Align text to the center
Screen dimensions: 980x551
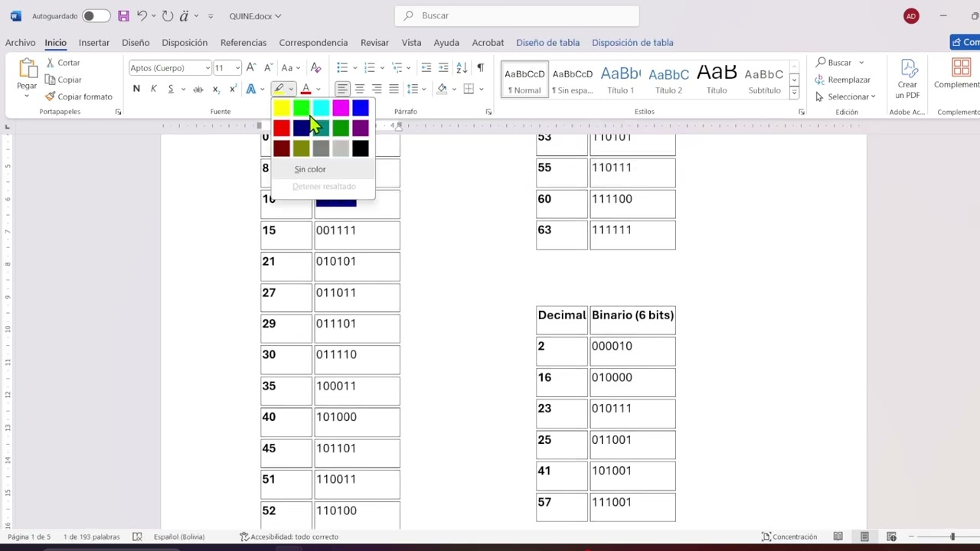click(359, 90)
